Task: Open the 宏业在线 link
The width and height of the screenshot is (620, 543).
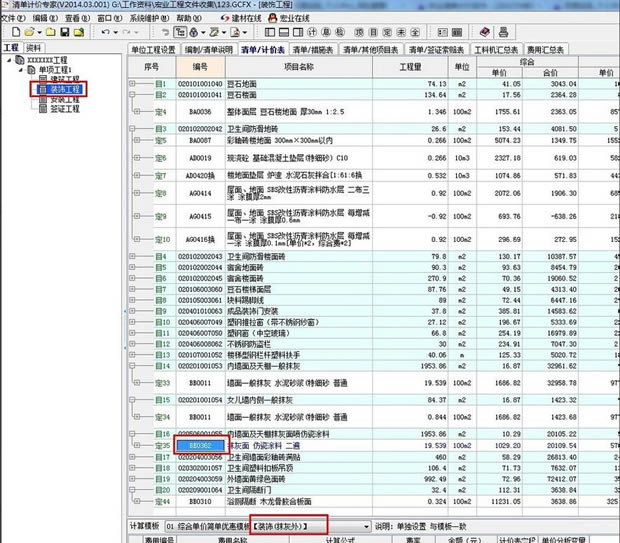Action: pos(289,18)
